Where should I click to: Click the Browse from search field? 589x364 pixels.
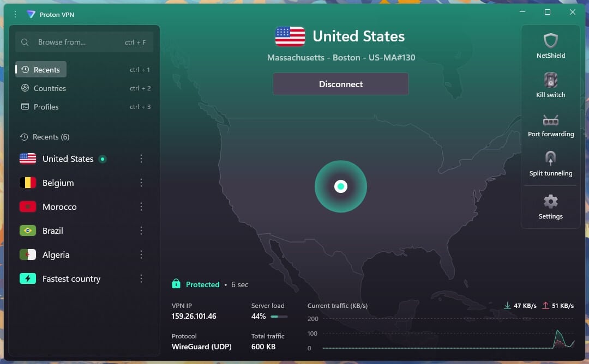tap(84, 42)
